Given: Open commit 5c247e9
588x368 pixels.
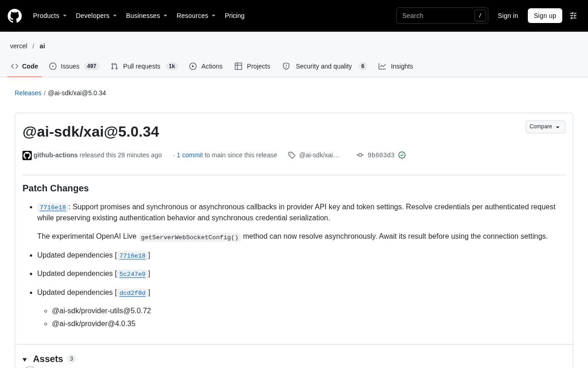Looking at the screenshot, I should point(132,274).
